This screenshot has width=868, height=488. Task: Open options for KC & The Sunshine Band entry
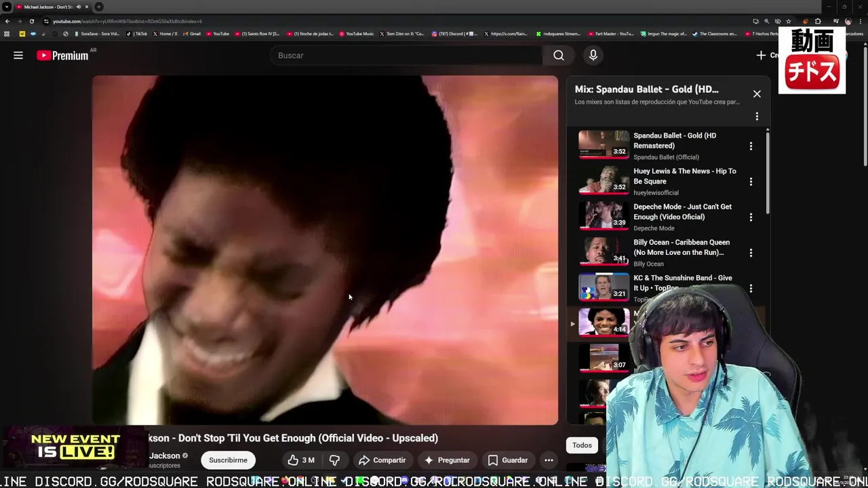[x=751, y=288]
